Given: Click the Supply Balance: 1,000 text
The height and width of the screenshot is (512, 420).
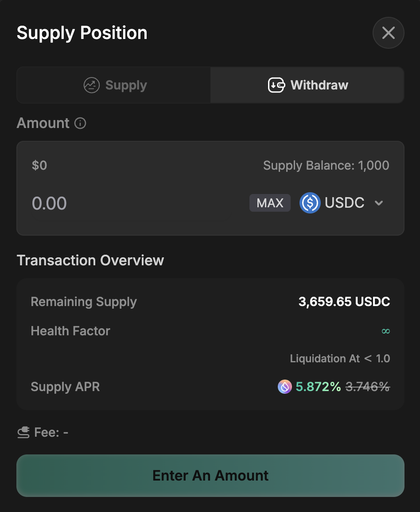Looking at the screenshot, I should (326, 166).
